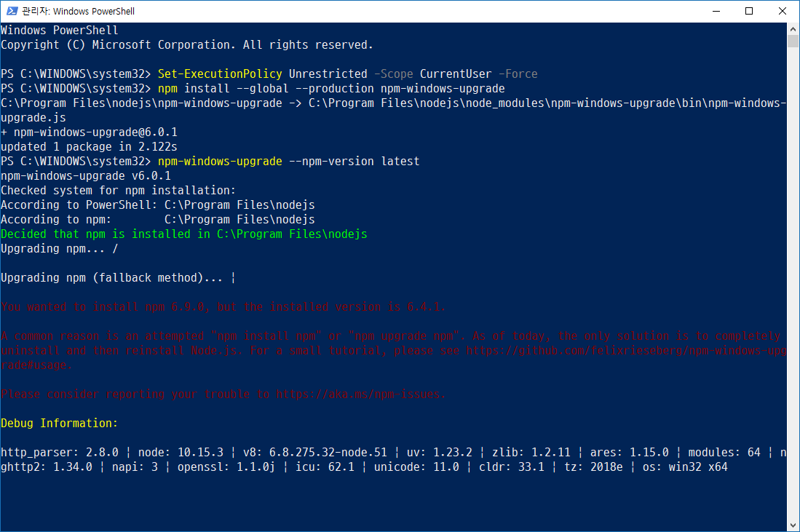Click the red 'You wanted to install npm 6.9.0' message

223,306
